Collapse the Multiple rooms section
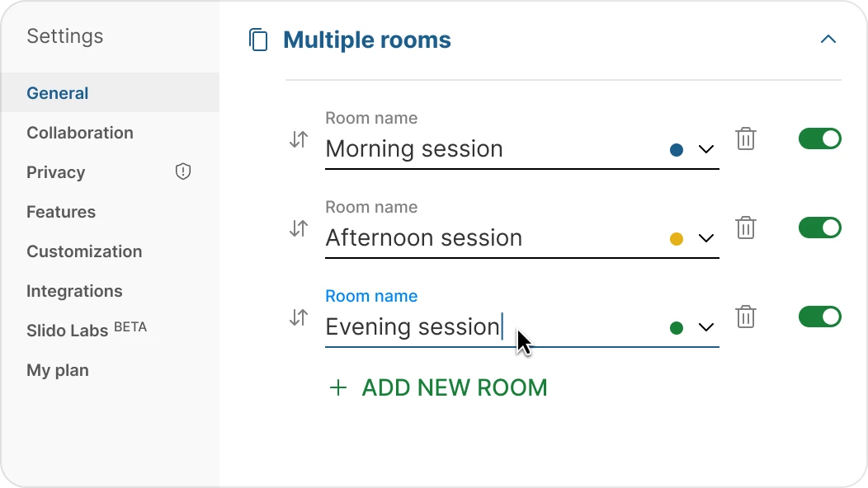Screen dimensions: 868x488 pos(828,40)
